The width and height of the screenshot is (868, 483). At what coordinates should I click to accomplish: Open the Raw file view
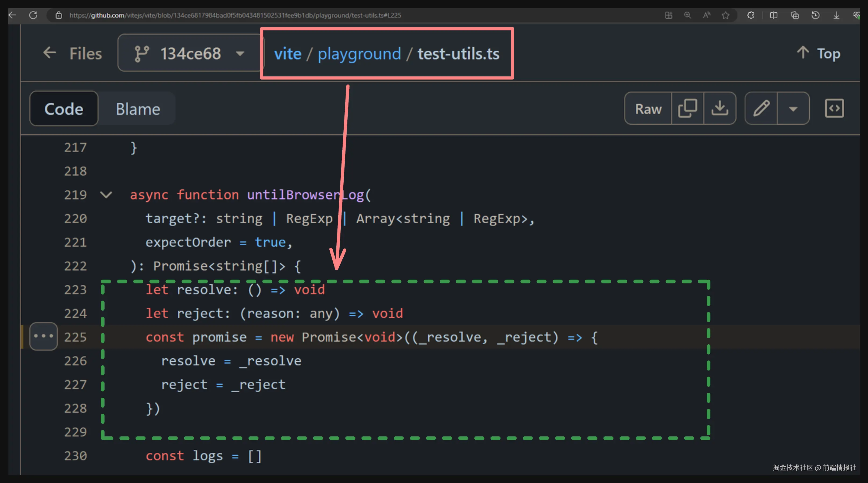point(648,108)
